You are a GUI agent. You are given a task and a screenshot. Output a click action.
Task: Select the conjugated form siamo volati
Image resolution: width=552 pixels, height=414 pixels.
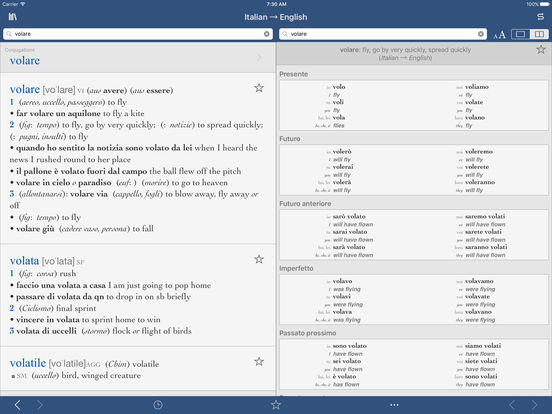point(483,346)
